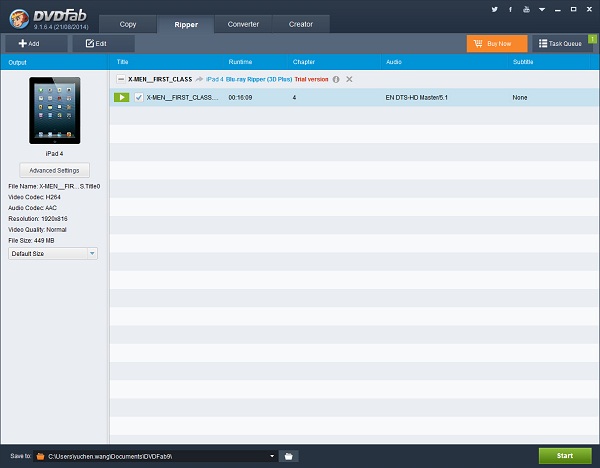Click the Audio column header

point(394,62)
